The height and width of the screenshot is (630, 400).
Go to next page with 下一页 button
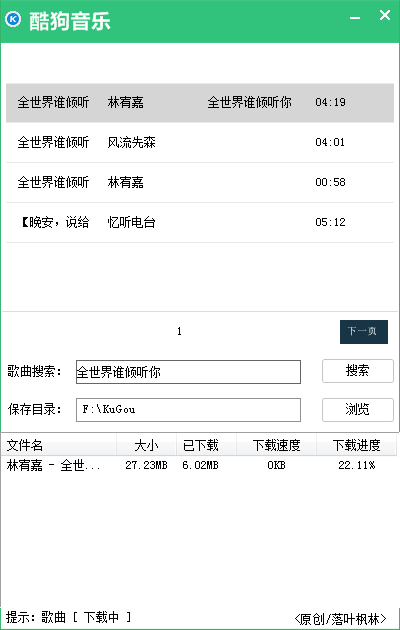[x=364, y=331]
